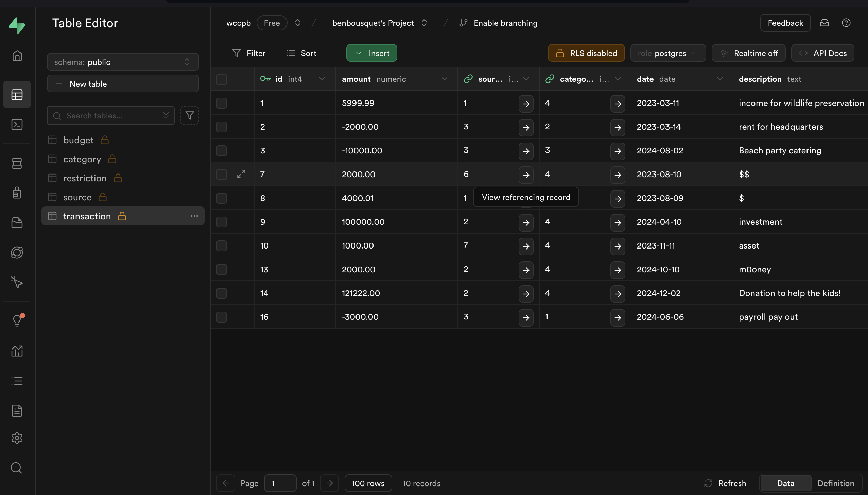868x495 pixels.
Task: Select checkbox for row id 16
Action: click(x=222, y=317)
